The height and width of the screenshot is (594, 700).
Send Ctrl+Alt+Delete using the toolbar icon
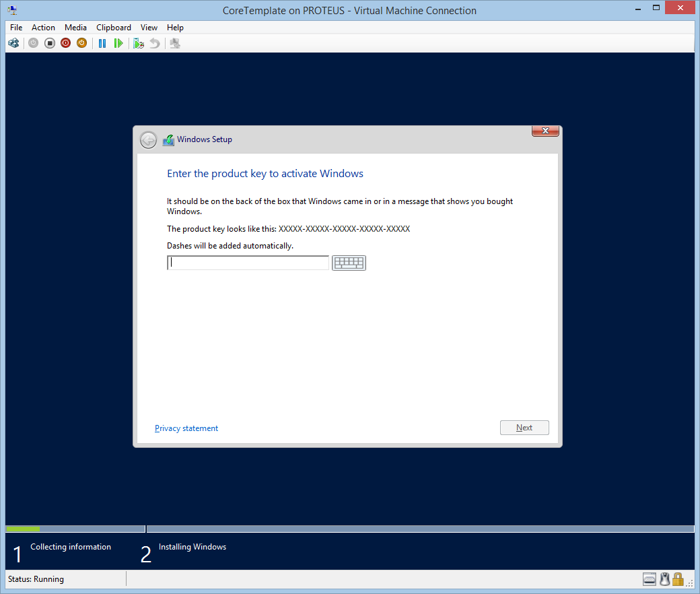click(x=13, y=43)
